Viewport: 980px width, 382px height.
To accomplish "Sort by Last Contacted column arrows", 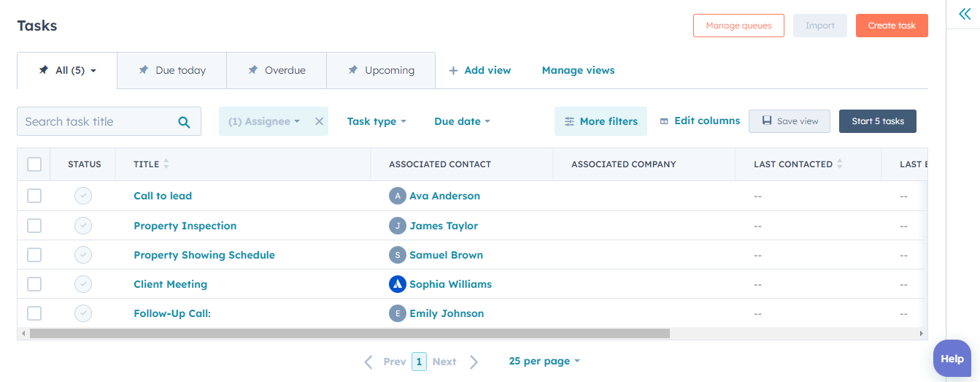I will (x=839, y=164).
